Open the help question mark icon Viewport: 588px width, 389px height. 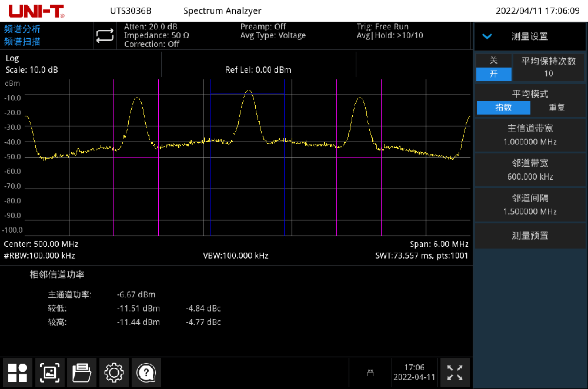pyautogui.click(x=146, y=373)
